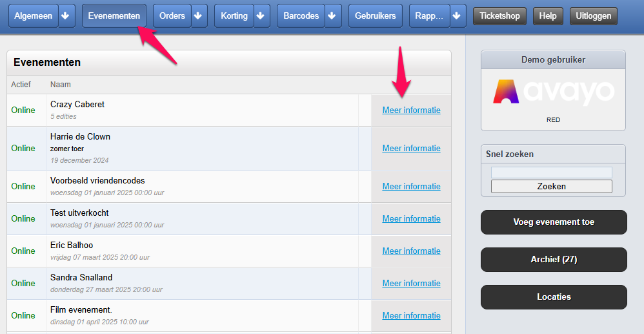
Task: Open Meer informatie for Sandra Snalland
Action: pos(412,284)
